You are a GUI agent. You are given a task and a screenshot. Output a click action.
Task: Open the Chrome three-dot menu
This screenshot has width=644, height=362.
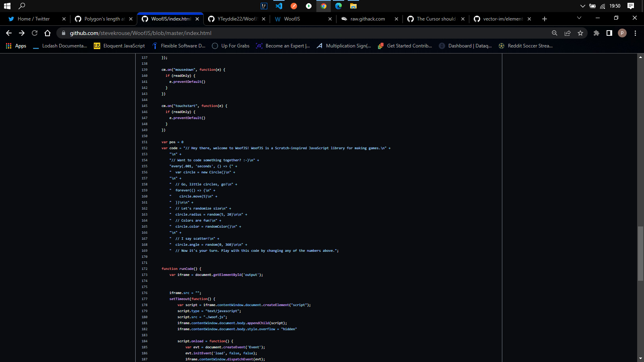(x=635, y=33)
